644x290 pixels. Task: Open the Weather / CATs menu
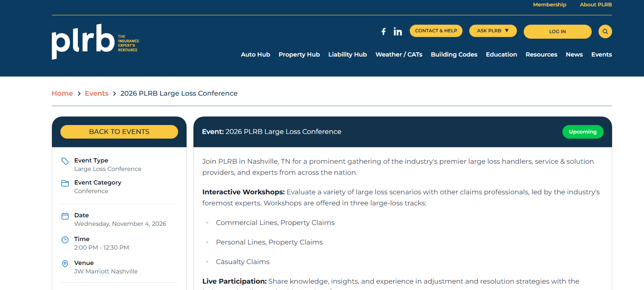[399, 54]
